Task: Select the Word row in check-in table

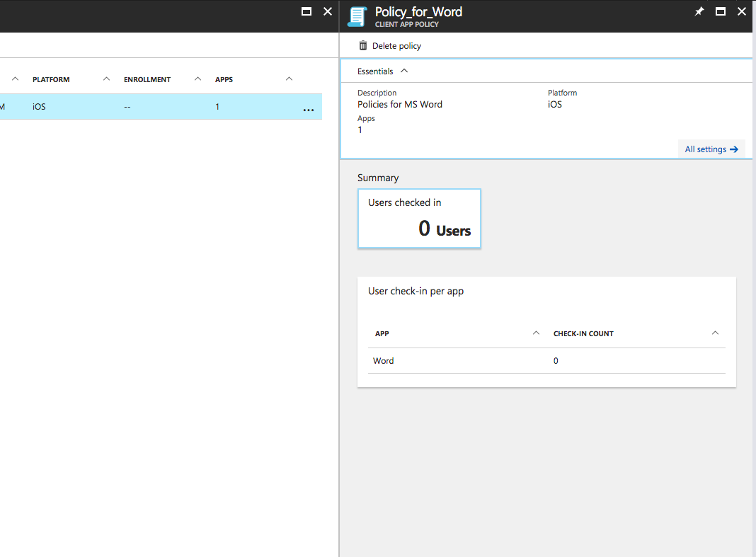Action: (453, 361)
